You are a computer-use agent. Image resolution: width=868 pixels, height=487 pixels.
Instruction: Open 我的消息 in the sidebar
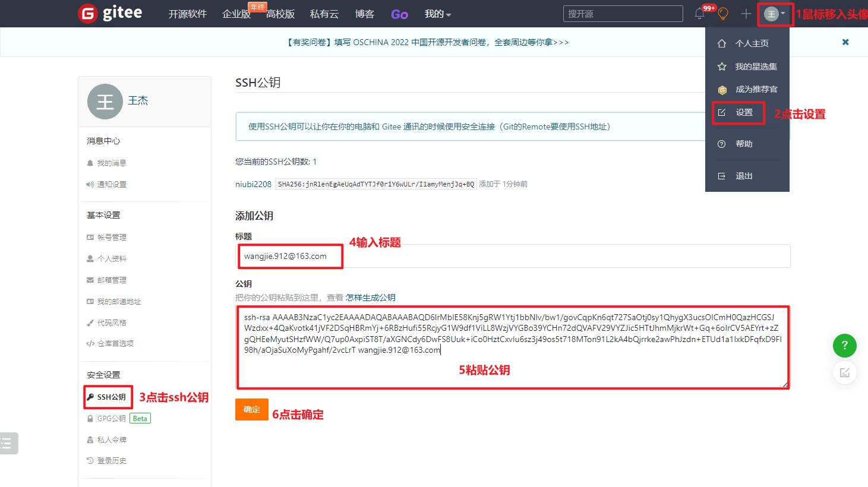point(112,163)
